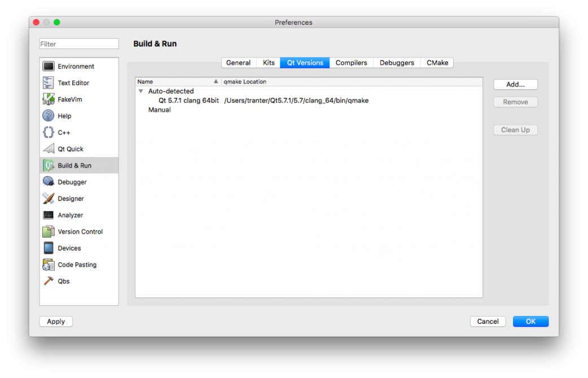The image size is (588, 378).
Task: Switch to the CMake tab
Action: pyautogui.click(x=437, y=63)
